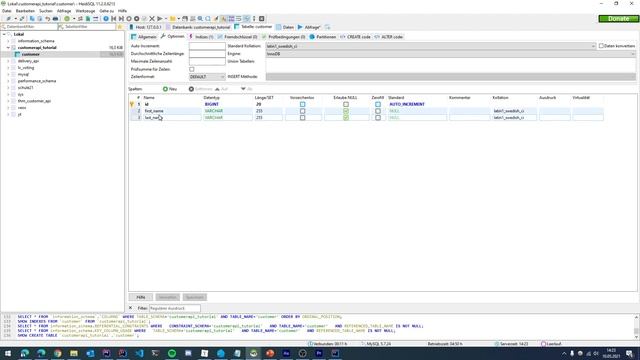Click the copy icon in the toolbar
640x360 pixels.
click(x=32, y=19)
